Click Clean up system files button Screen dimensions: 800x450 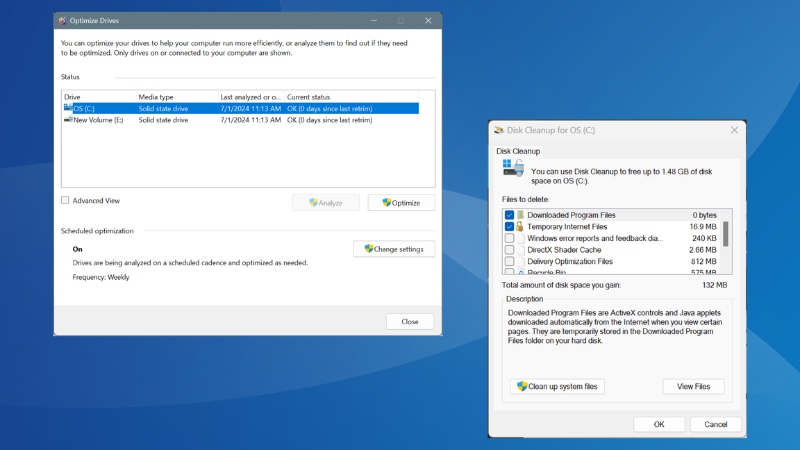(558, 386)
